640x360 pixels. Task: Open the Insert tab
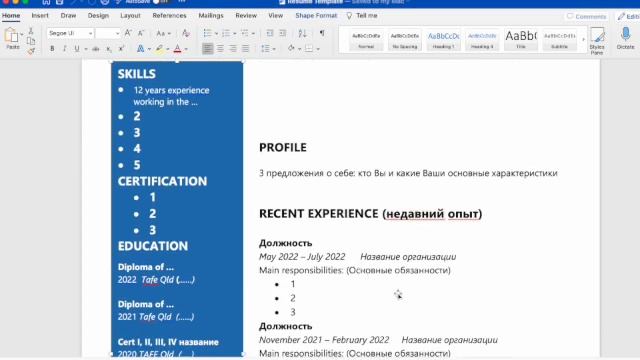click(x=40, y=16)
